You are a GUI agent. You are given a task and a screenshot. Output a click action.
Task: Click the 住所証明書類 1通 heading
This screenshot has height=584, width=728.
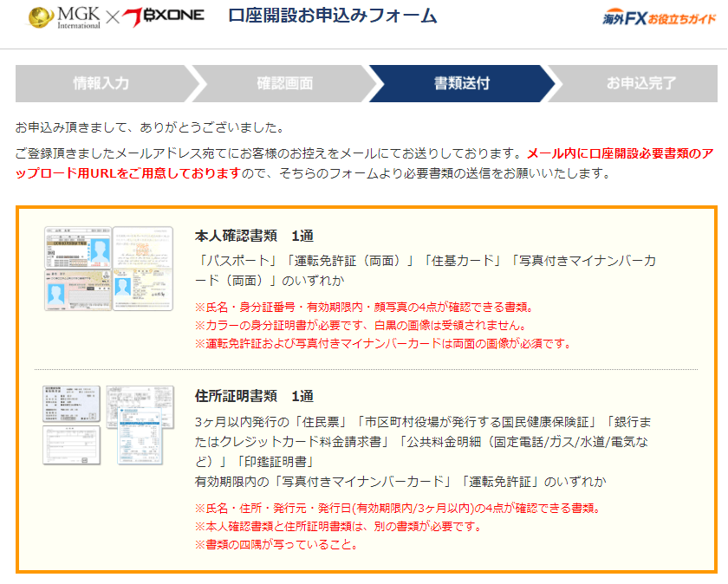[254, 396]
